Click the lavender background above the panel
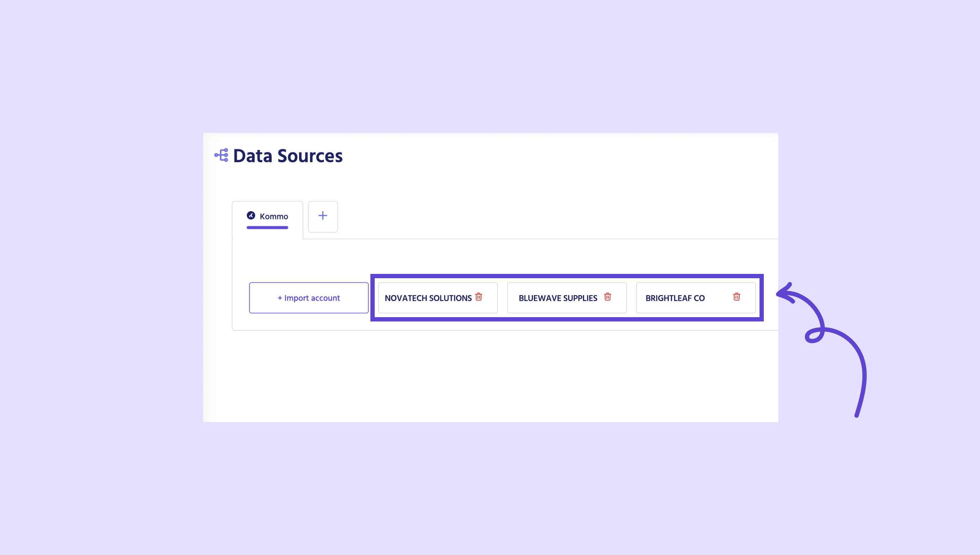Image resolution: width=980 pixels, height=555 pixels. tap(490, 65)
